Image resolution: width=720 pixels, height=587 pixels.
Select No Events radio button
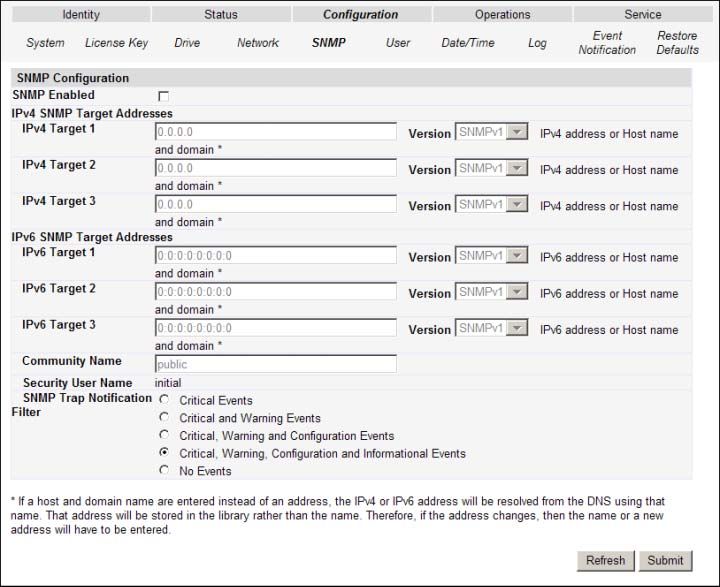point(164,470)
